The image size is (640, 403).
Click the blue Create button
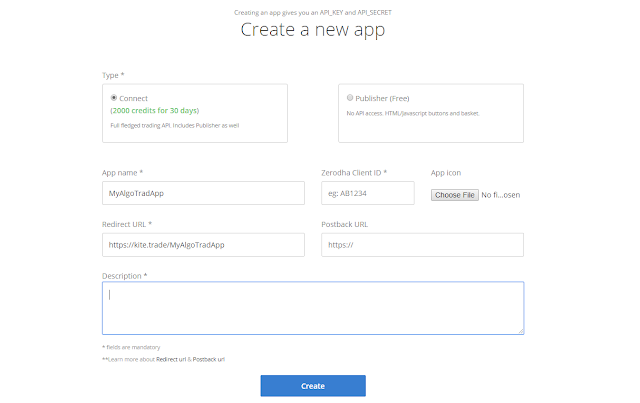(313, 386)
